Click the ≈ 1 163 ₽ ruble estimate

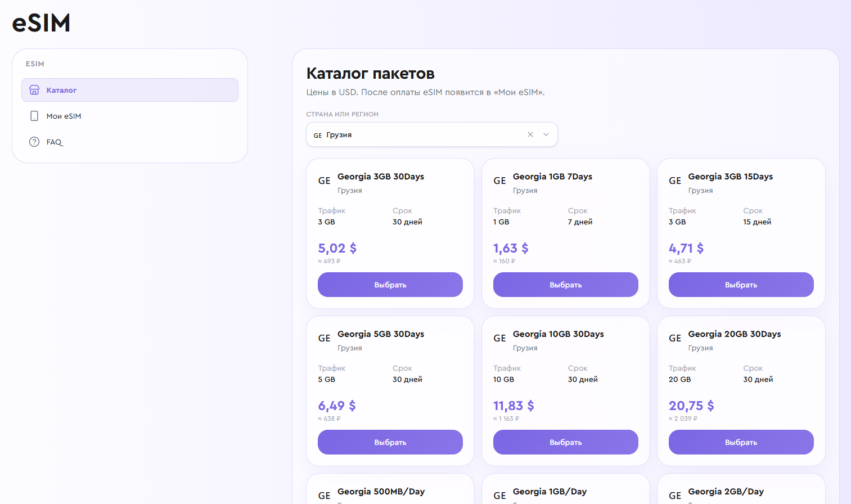[506, 418]
